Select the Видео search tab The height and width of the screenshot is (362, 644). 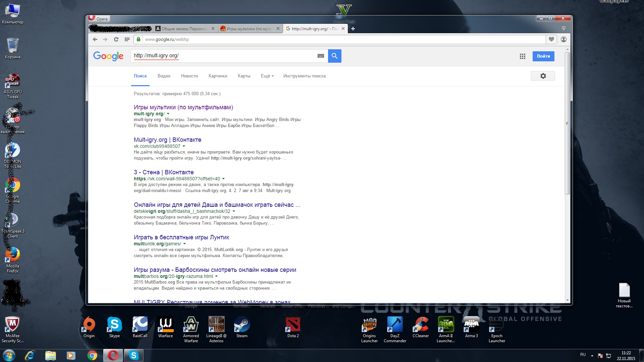pos(164,76)
